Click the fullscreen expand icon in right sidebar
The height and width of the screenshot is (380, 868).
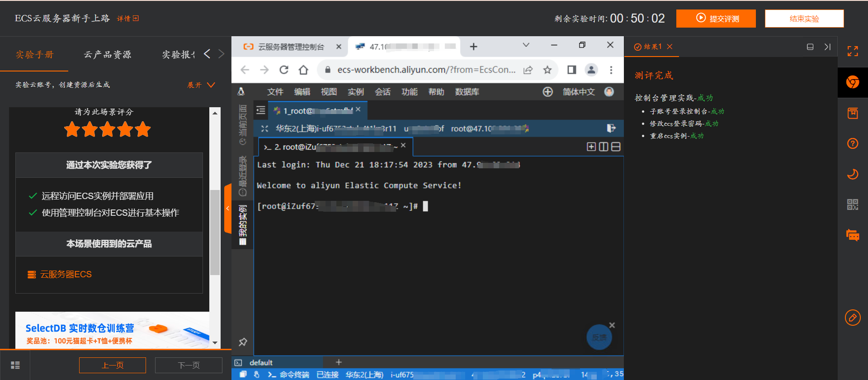[x=853, y=51]
